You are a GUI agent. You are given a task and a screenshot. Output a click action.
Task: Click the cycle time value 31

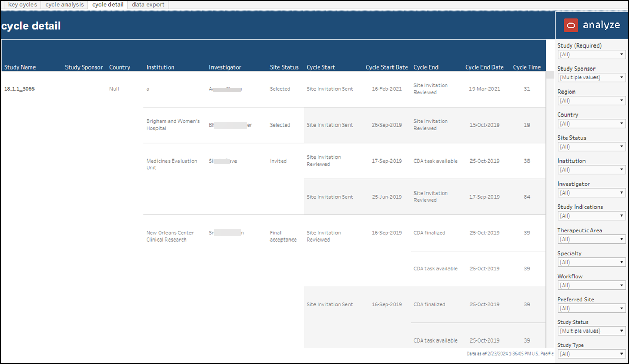point(527,89)
